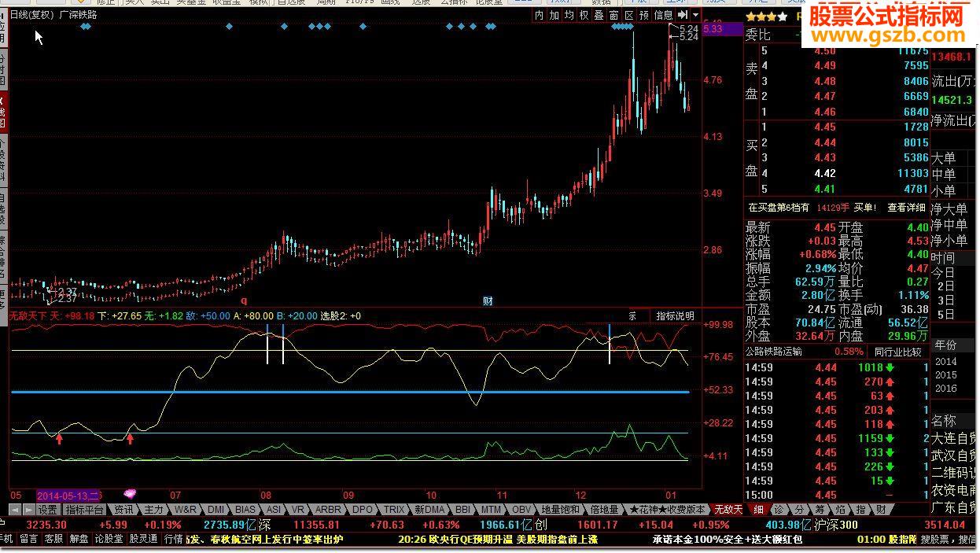The height and width of the screenshot is (553, 980).
Task: Select the MTM indicator tab
Action: [491, 510]
